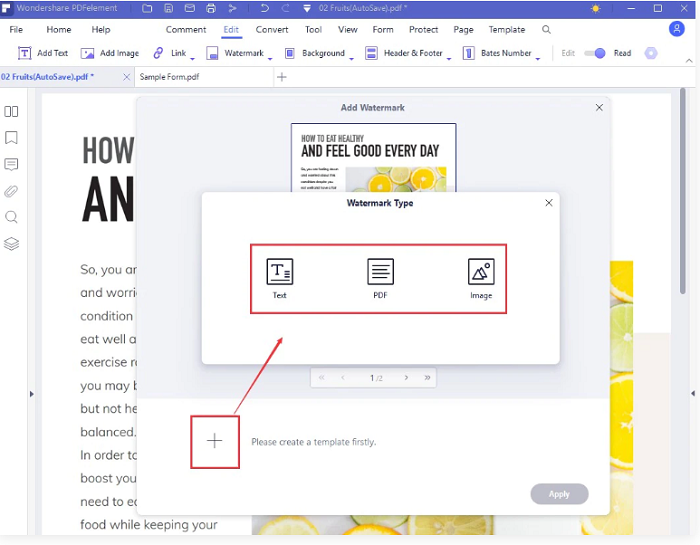700x545 pixels.
Task: Open the comments panel icon
Action: click(x=11, y=164)
